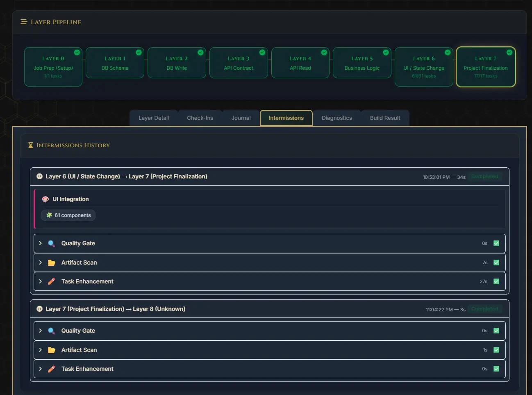Expand the 7s Artifact Scan chevron
The image size is (532, 395).
point(40,263)
